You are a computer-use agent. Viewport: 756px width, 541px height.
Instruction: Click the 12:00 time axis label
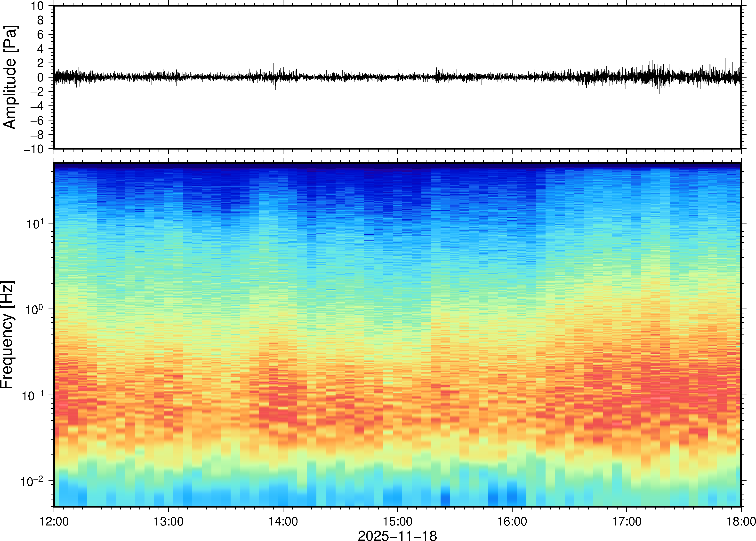(x=54, y=521)
